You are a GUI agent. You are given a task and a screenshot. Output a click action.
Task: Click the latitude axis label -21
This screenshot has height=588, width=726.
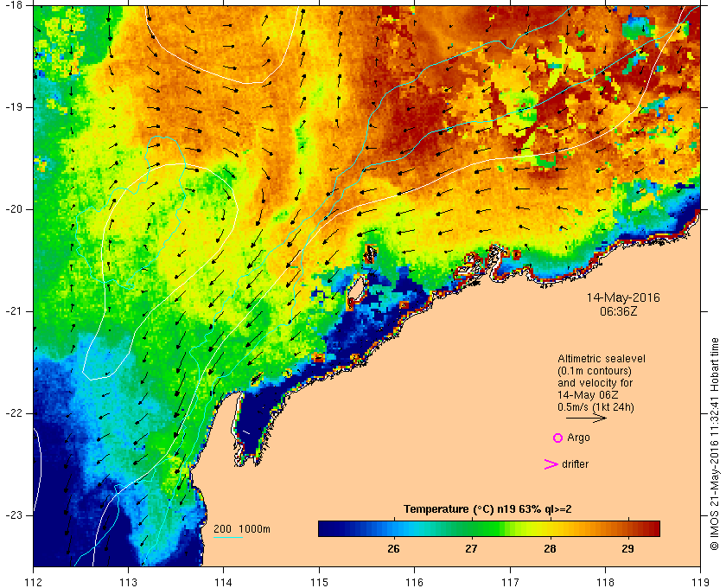(x=13, y=311)
